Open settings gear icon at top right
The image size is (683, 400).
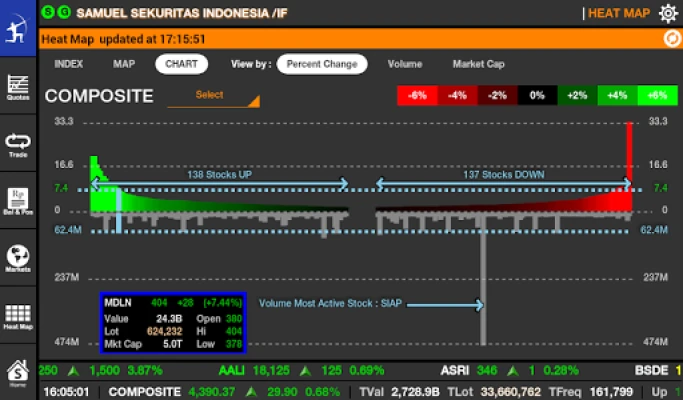(x=668, y=13)
